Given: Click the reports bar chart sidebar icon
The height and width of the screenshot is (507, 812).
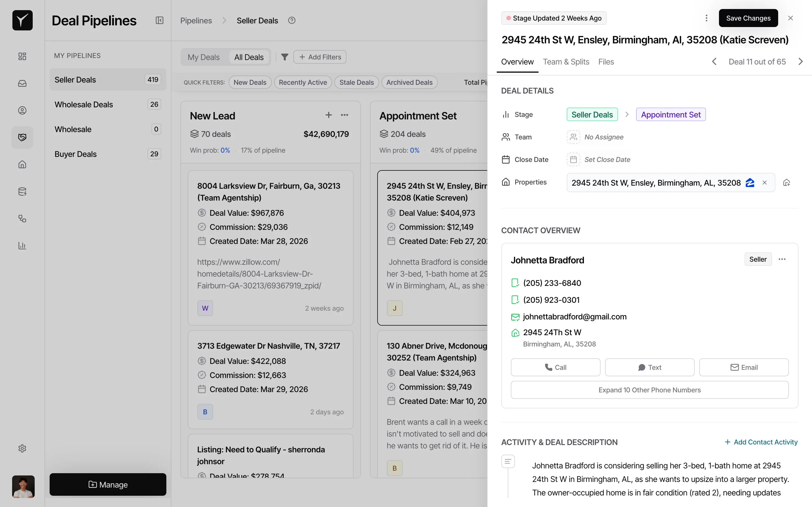Looking at the screenshot, I should [22, 245].
